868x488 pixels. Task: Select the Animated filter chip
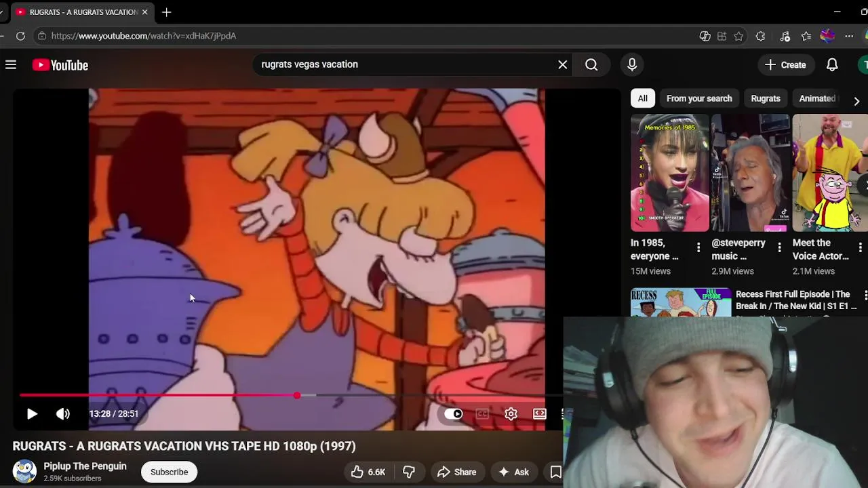[x=817, y=98]
